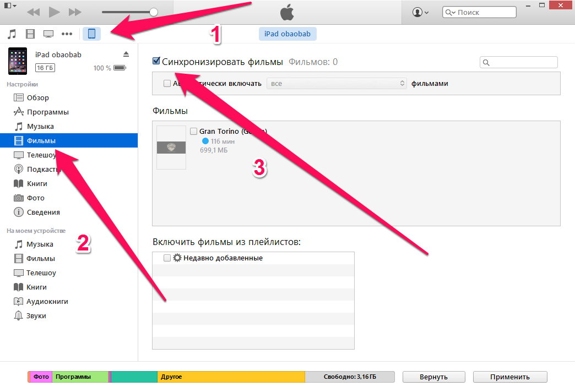Skip to previous track
Viewport: 575px width, 392px height.
click(34, 12)
